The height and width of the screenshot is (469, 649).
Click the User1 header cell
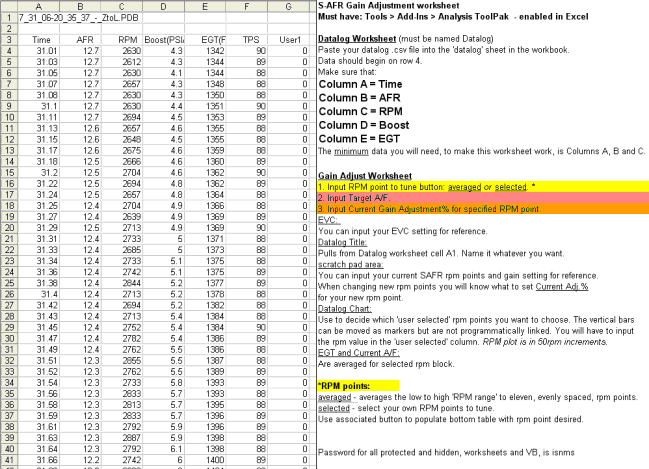tap(288, 40)
